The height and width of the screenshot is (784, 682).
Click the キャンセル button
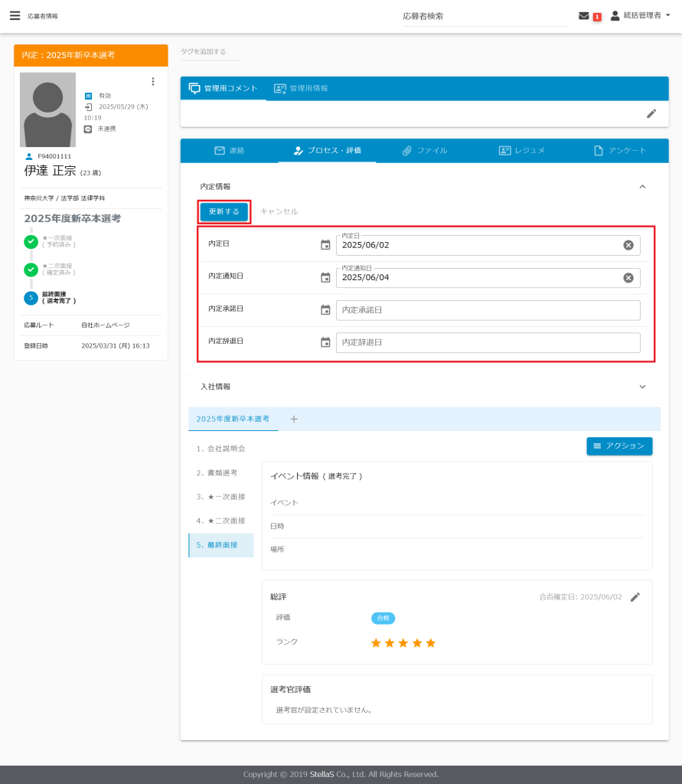click(x=279, y=211)
